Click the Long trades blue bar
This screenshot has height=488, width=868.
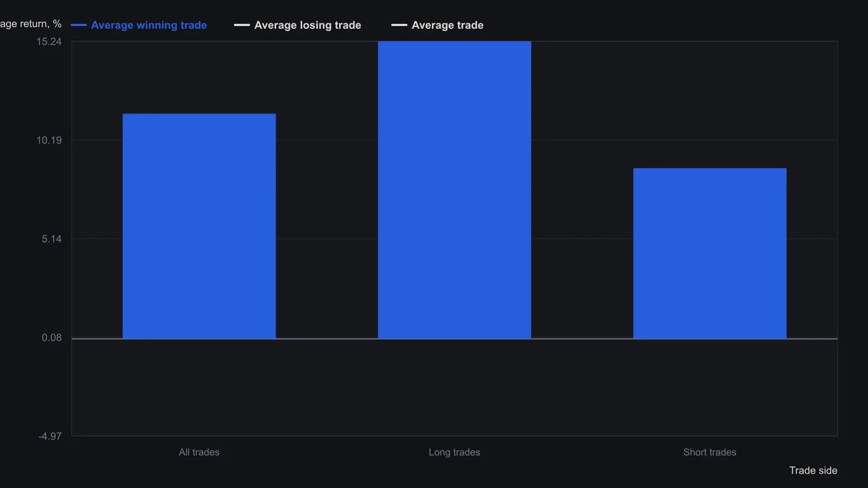pos(455,190)
